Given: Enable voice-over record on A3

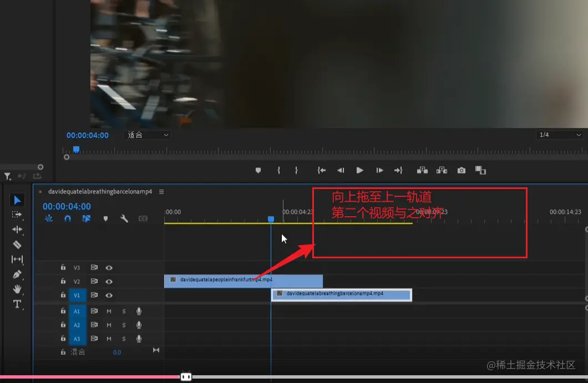Looking at the screenshot, I should (139, 339).
